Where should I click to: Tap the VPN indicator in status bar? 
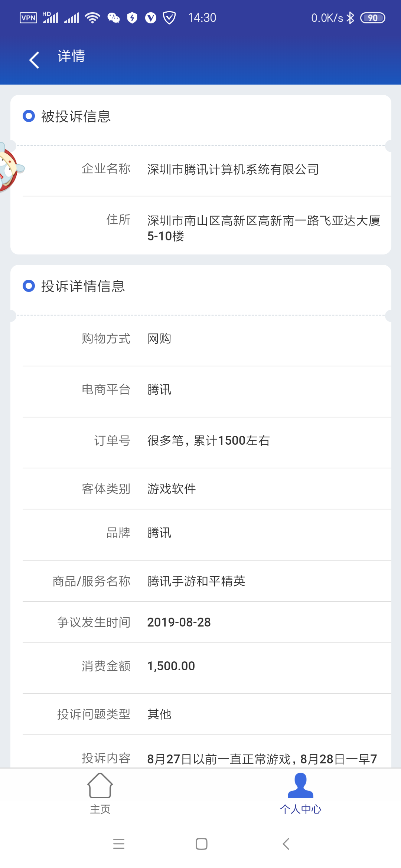[28, 18]
